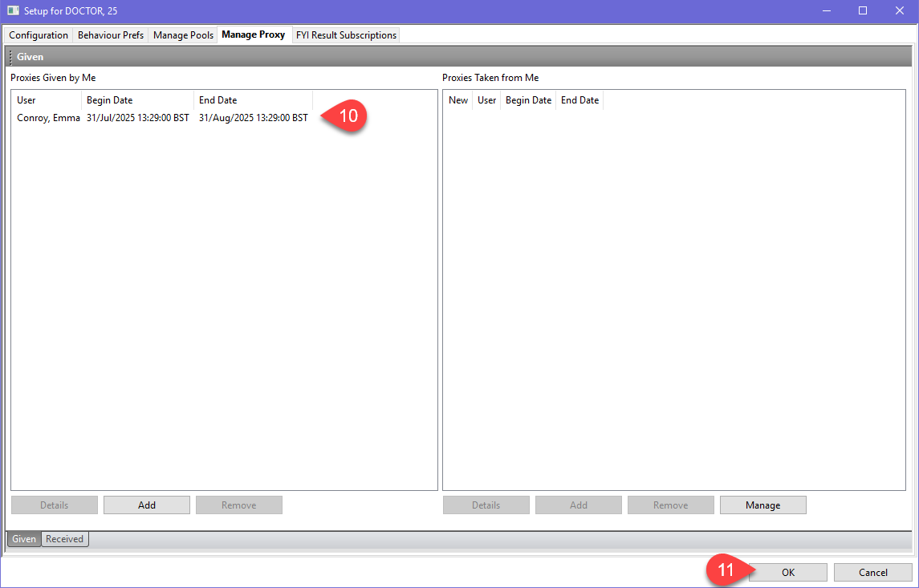Minimize the Setup for DOCTOR window

pyautogui.click(x=827, y=10)
